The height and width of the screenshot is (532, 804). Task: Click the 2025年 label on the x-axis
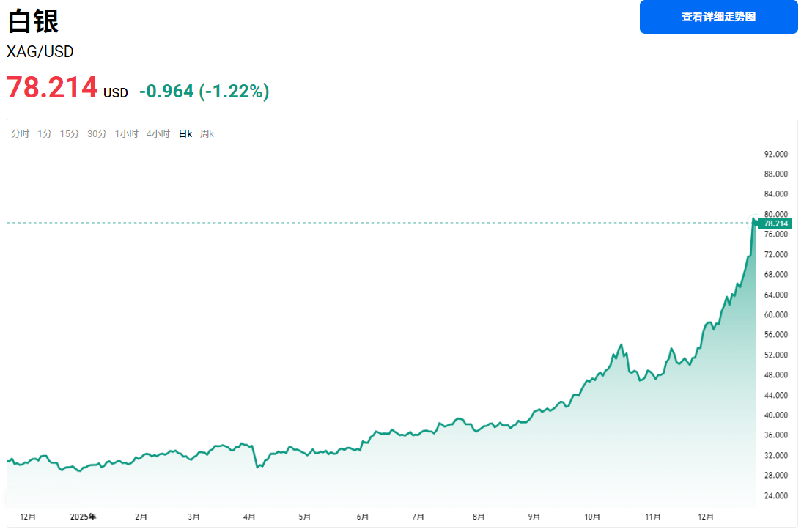coord(84,516)
